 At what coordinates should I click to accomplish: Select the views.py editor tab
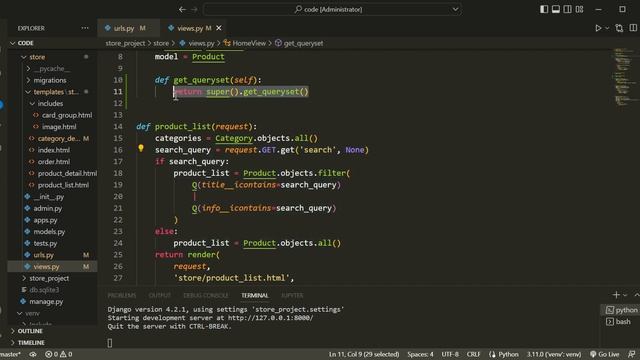[x=190, y=28]
